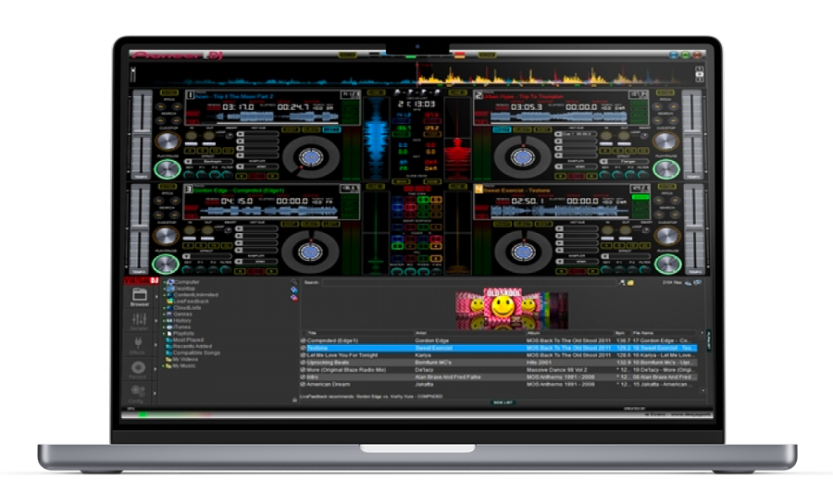The height and width of the screenshot is (504, 833).
Task: Set loop In point on deck 2
Action: [606, 136]
